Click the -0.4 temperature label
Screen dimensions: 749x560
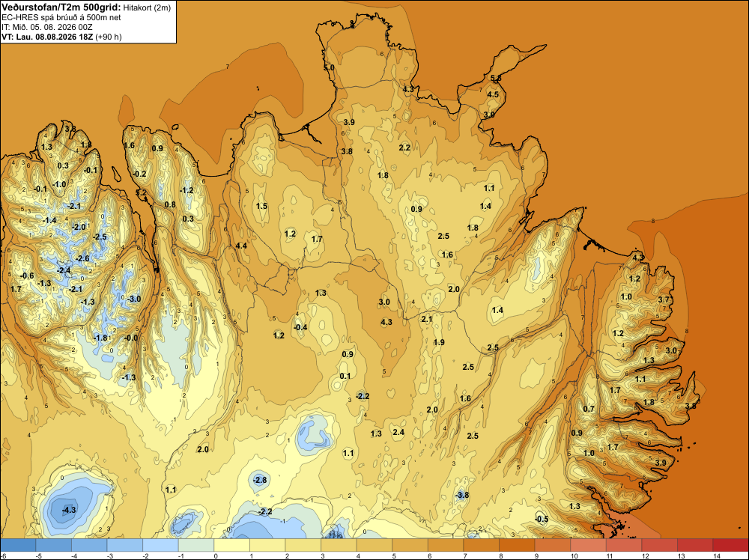click(x=300, y=327)
